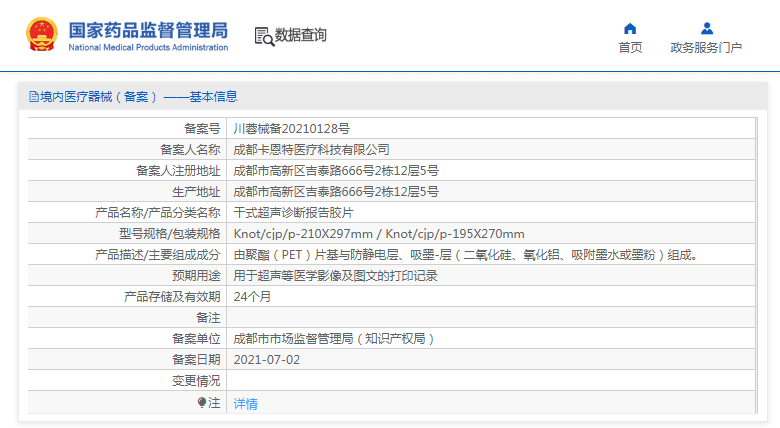
Task: Click the 备案人名称 row label
Action: point(190,150)
